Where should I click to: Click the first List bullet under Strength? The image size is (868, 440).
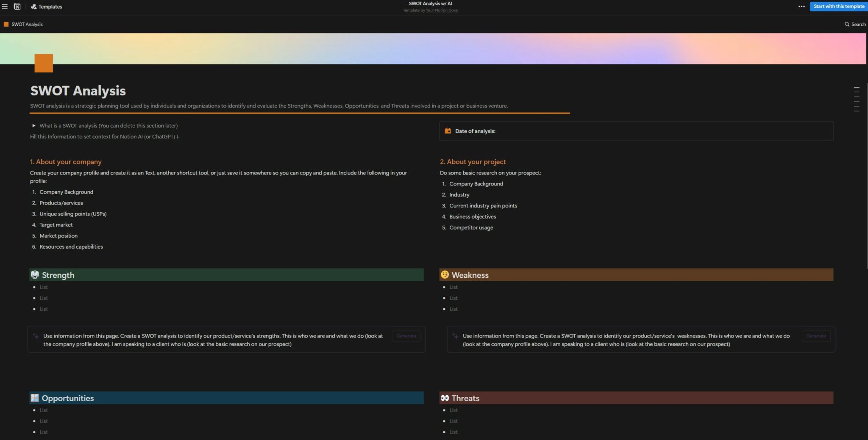[44, 287]
